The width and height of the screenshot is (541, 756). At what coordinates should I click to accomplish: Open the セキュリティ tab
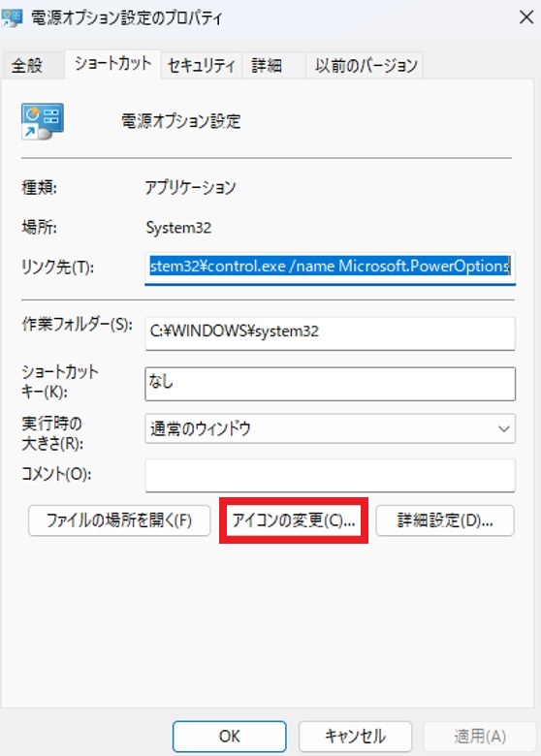click(202, 65)
